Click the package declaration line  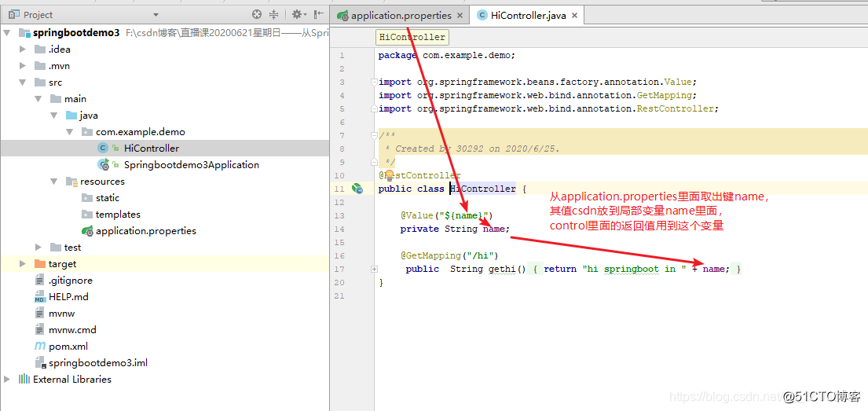[447, 55]
